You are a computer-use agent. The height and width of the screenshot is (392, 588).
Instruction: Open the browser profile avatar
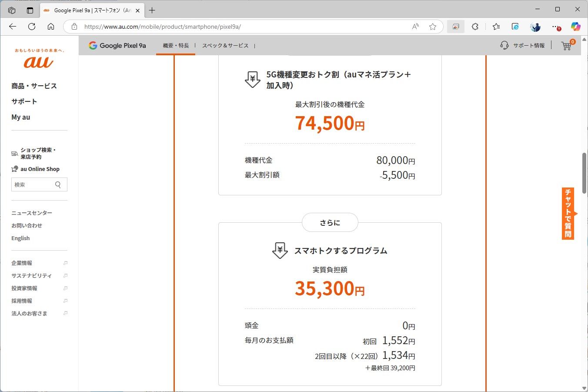(x=535, y=27)
